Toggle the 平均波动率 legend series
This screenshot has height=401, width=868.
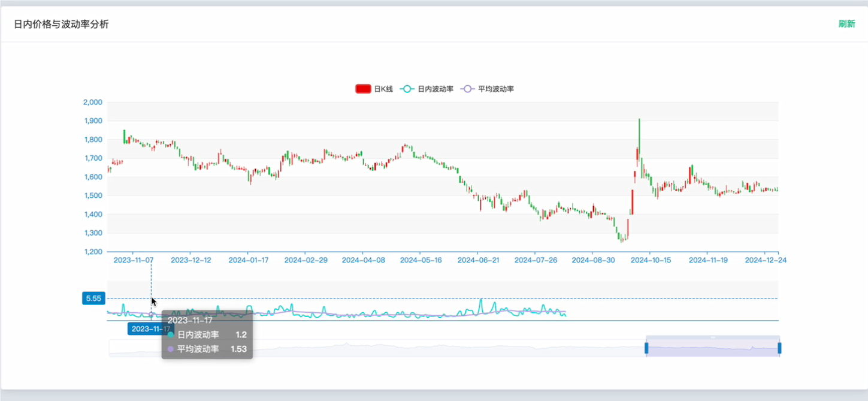tap(486, 89)
